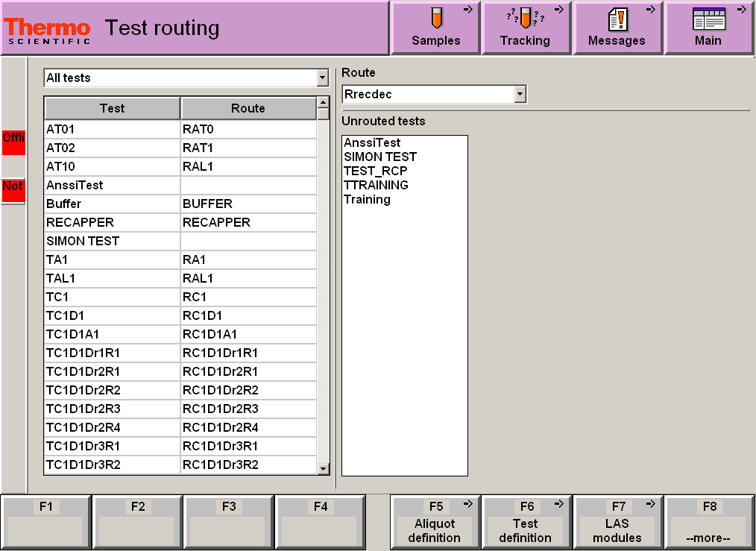756x551 pixels.
Task: Click the All tests dropdown arrow
Action: [x=322, y=78]
